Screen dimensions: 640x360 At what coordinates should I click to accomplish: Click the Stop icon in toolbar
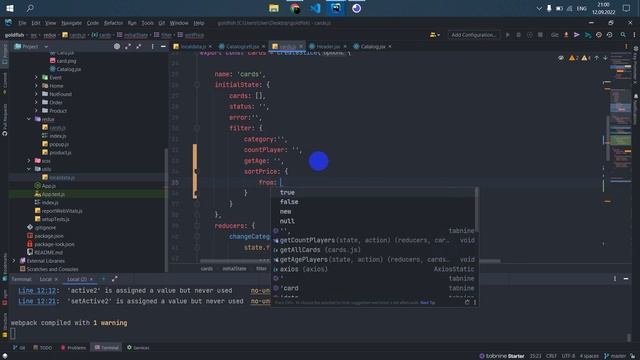click(x=540, y=35)
